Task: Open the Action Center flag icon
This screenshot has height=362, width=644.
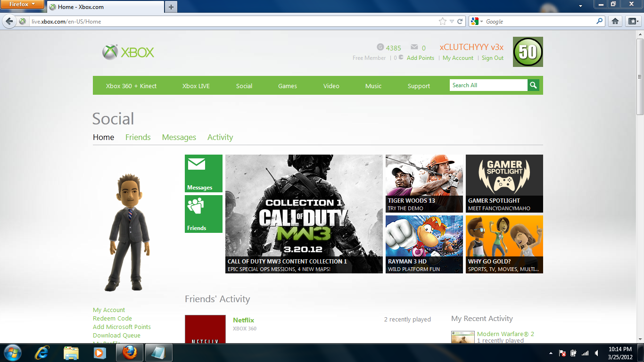Action: pyautogui.click(x=562, y=353)
